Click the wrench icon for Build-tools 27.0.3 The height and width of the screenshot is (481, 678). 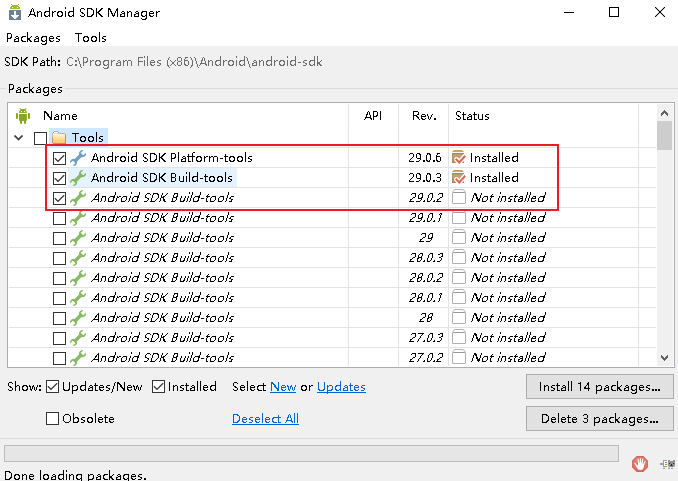pos(78,337)
